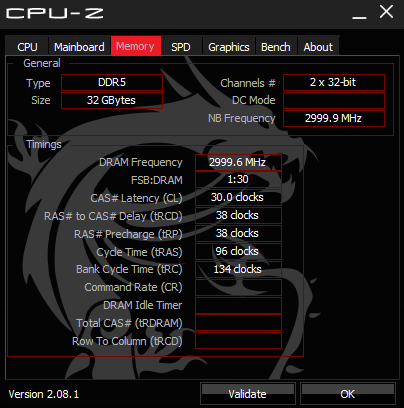Click the OK button

click(348, 394)
